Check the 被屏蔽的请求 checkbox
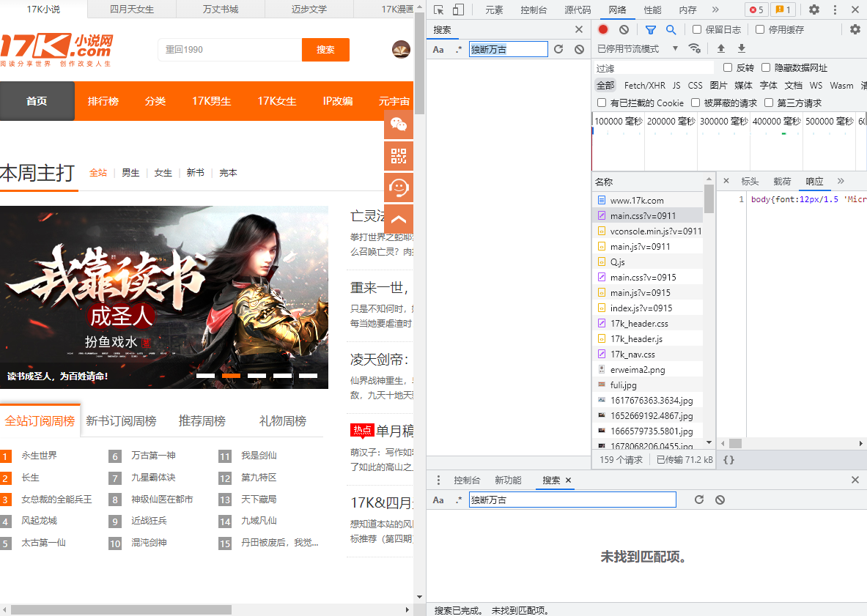 coord(696,103)
